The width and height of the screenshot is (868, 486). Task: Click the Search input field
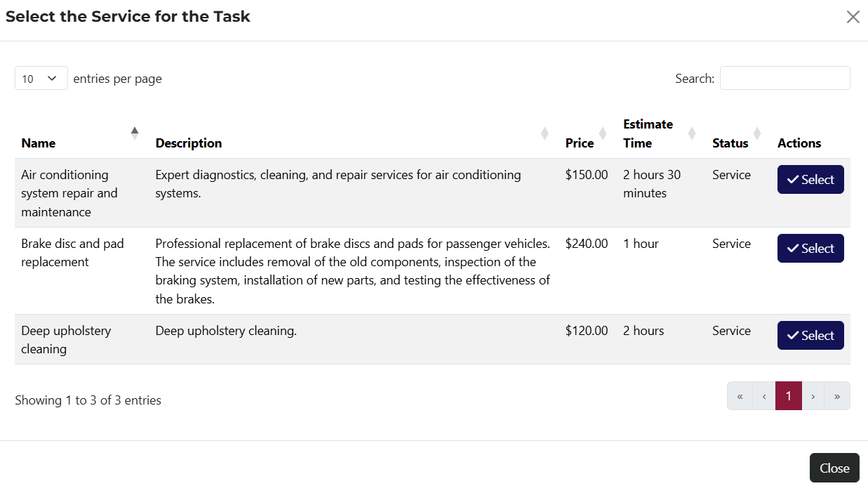[x=784, y=79]
